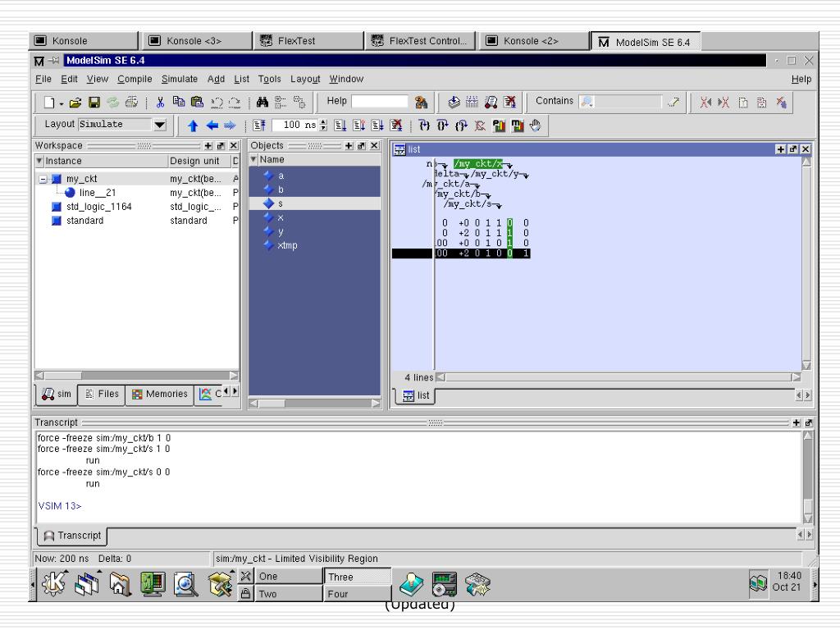Click the Memory profiling icon
The height and width of the screenshot is (630, 840).
click(x=517, y=126)
